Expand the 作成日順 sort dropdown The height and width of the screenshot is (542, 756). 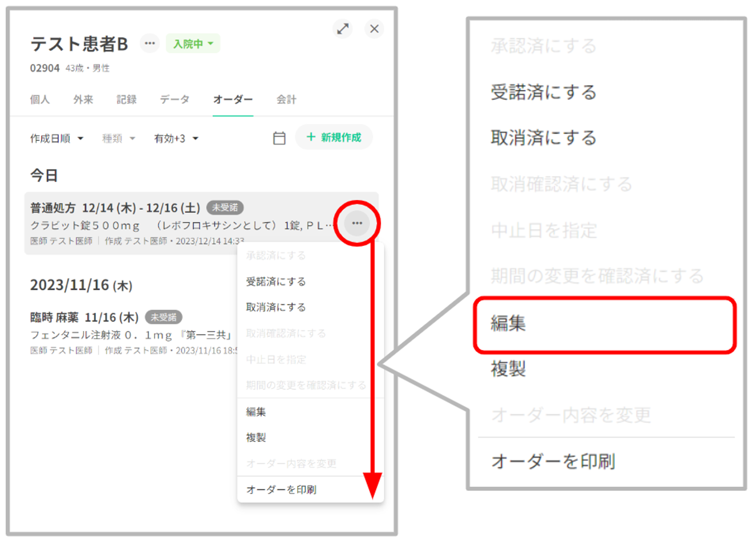click(x=57, y=138)
